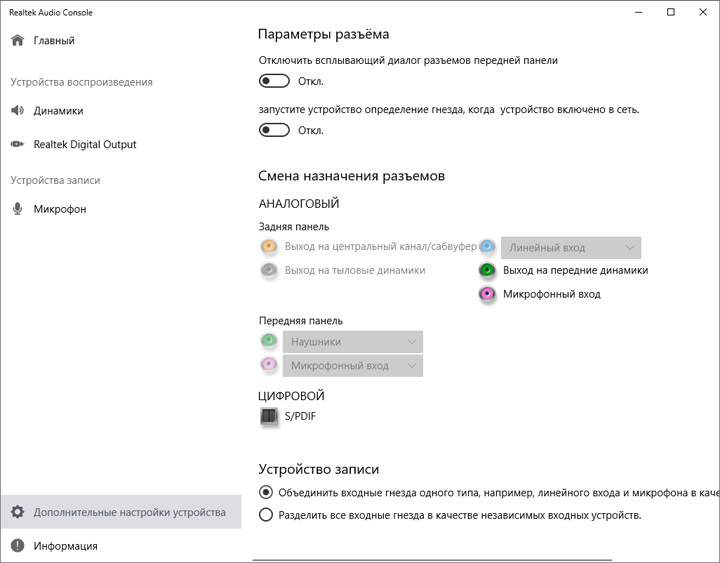
Task: Click the green front speaker output jack icon
Action: point(487,270)
